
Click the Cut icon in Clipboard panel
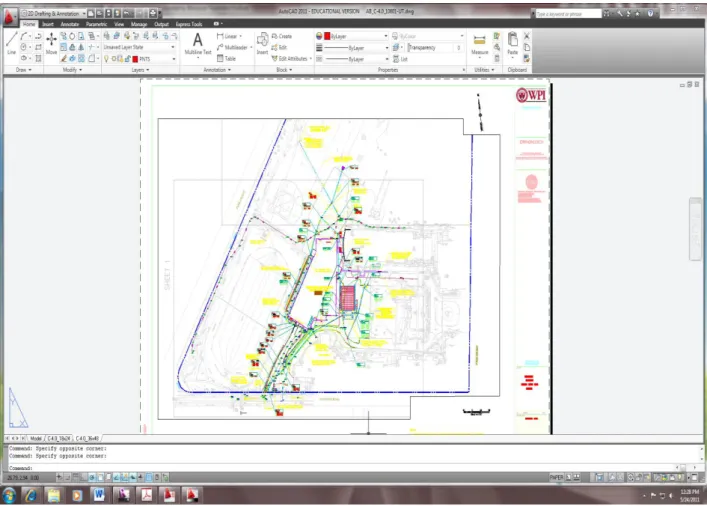(526, 36)
